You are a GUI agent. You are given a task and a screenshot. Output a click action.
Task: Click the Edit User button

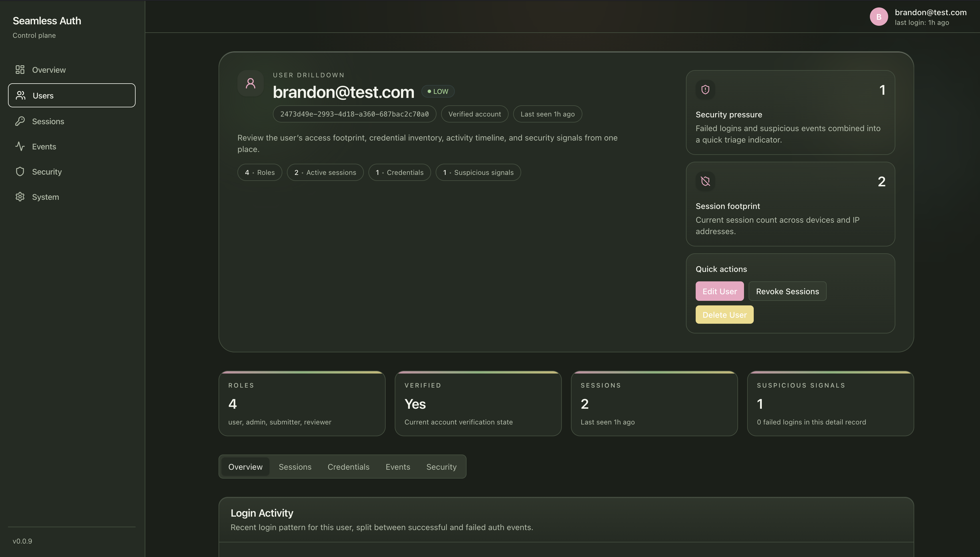tap(719, 291)
